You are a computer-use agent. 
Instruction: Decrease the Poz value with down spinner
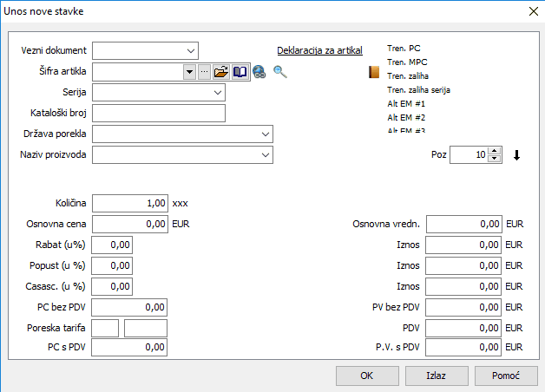click(x=495, y=160)
